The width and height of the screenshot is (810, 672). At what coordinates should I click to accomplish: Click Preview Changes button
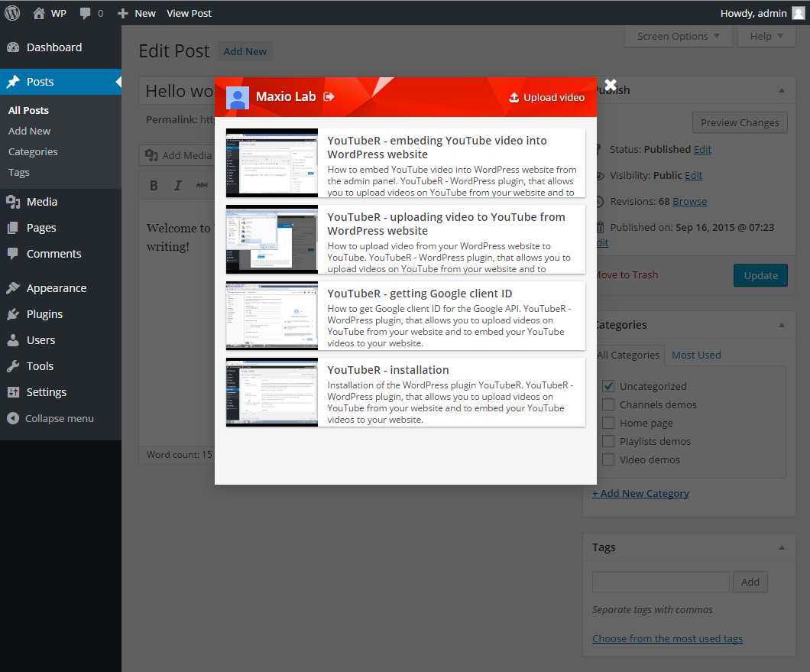[740, 122]
